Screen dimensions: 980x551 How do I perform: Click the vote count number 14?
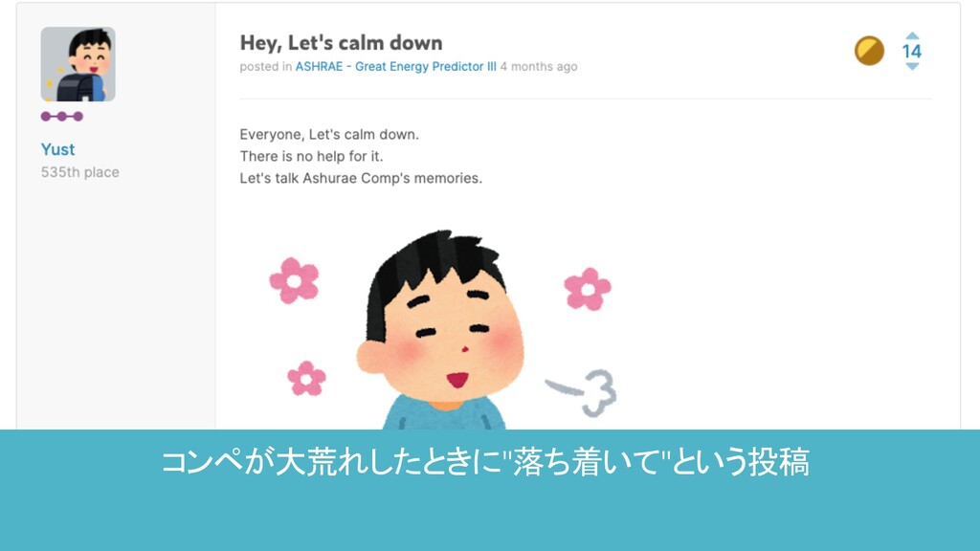[x=912, y=52]
